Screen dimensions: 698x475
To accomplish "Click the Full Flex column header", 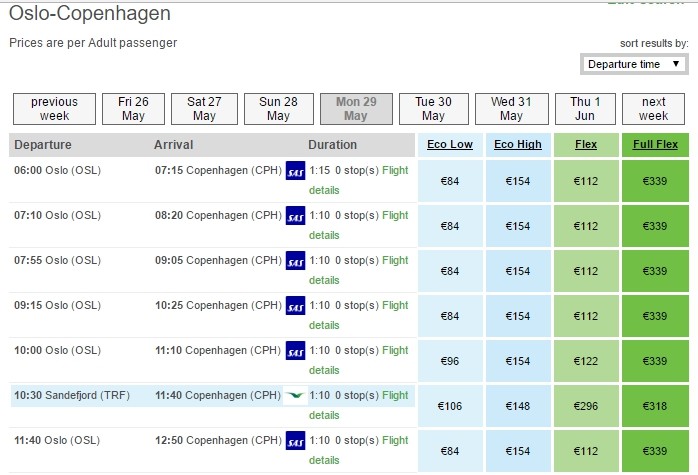I will (655, 145).
